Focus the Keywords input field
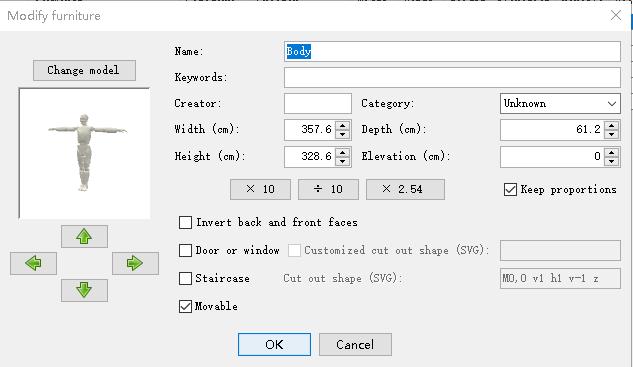This screenshot has width=633, height=367. [x=452, y=77]
